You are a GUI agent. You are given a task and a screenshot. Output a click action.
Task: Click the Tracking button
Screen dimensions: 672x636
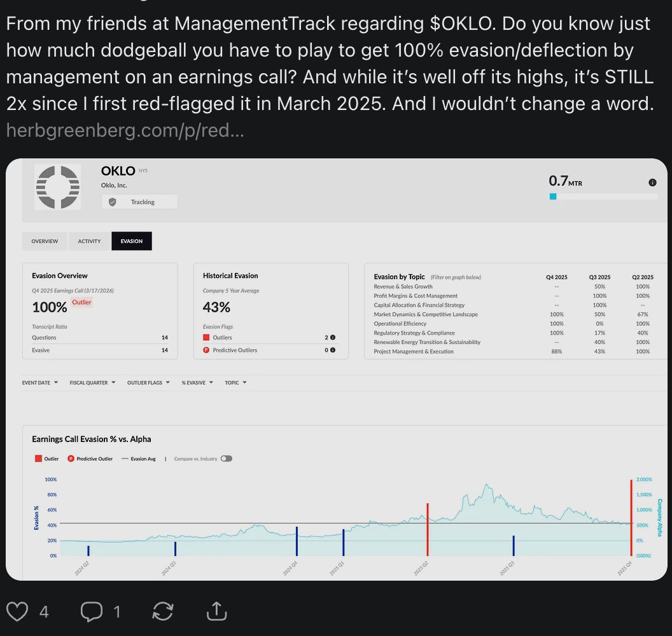(x=139, y=202)
